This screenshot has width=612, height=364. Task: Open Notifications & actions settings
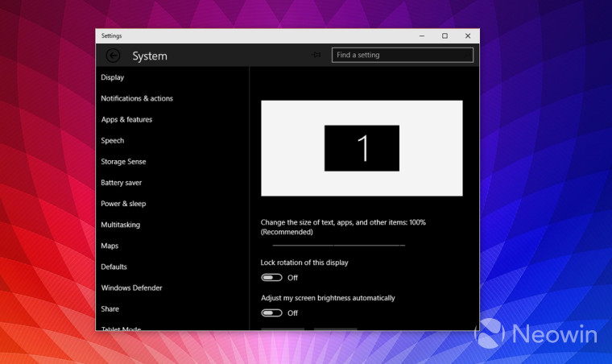coord(137,98)
